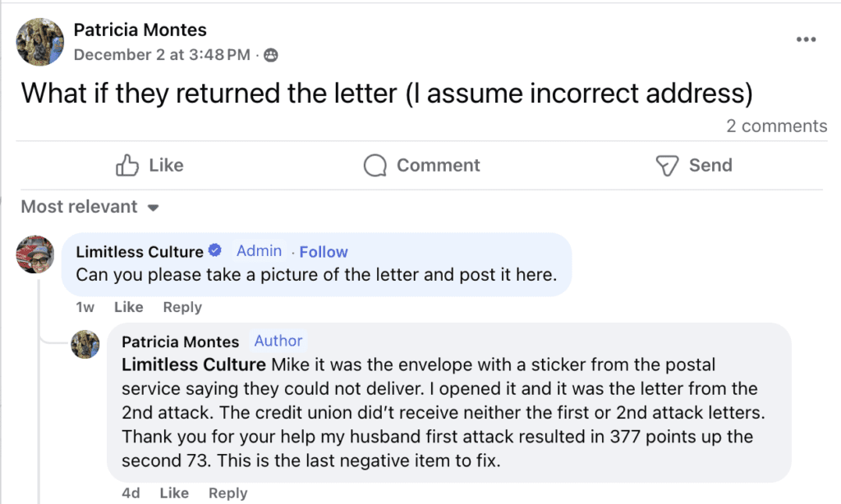Open the three-dot post options menu
The height and width of the screenshot is (504, 841).
(x=807, y=40)
